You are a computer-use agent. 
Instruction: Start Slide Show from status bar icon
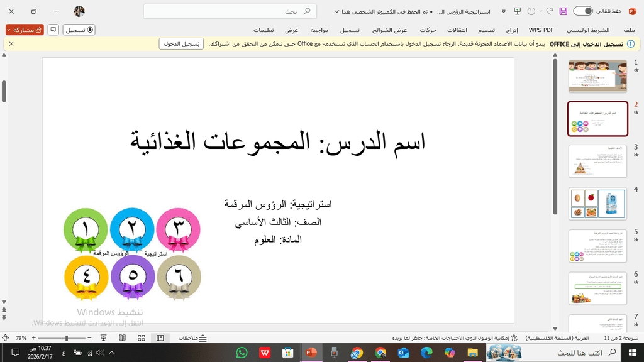click(104, 337)
